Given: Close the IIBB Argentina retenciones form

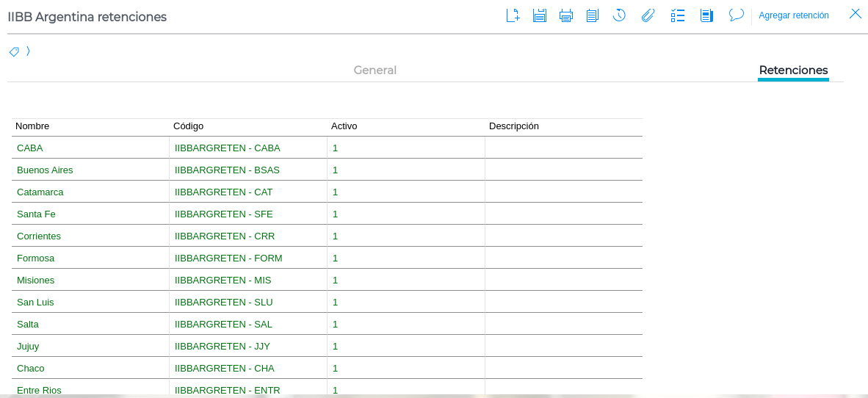Looking at the screenshot, I should click(x=855, y=14).
